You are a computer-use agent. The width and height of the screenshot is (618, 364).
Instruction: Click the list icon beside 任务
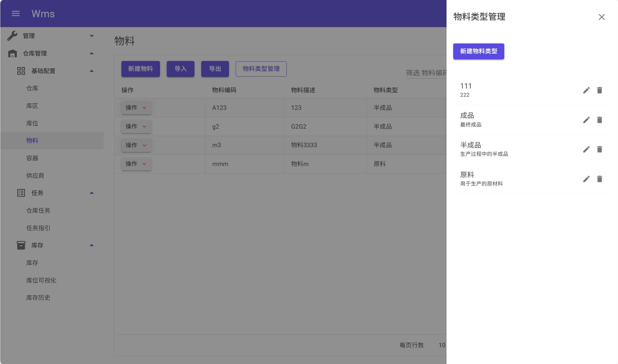(21, 193)
